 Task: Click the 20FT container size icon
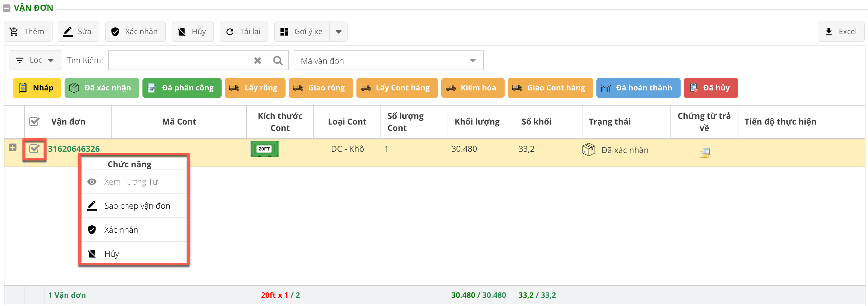pyautogui.click(x=265, y=149)
